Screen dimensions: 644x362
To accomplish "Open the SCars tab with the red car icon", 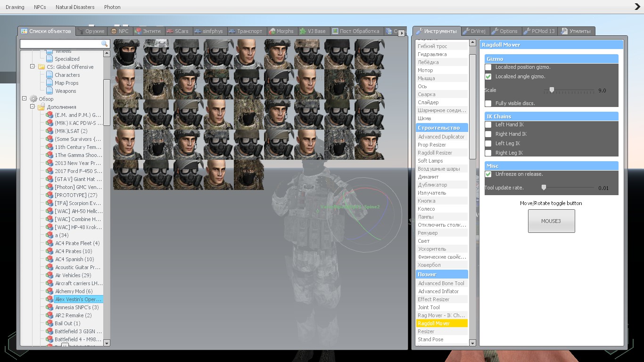I will tap(177, 31).
